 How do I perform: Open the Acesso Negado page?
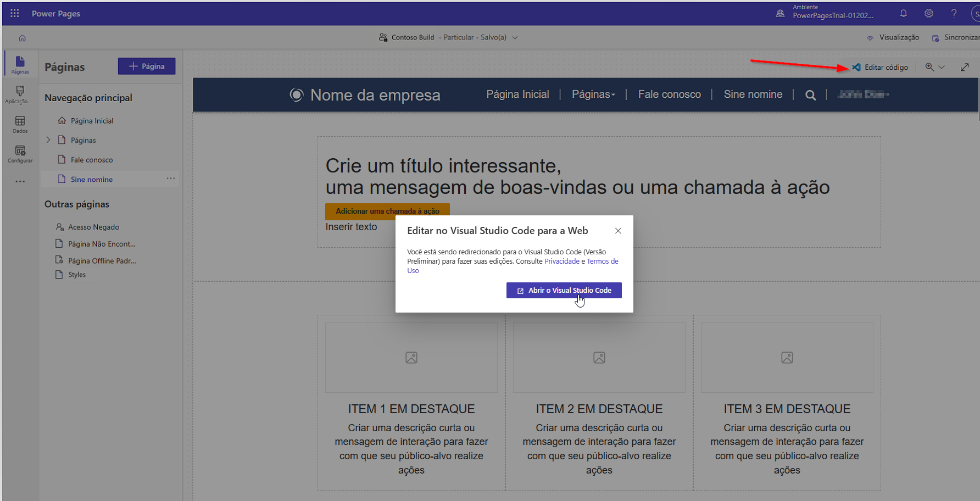click(x=93, y=227)
